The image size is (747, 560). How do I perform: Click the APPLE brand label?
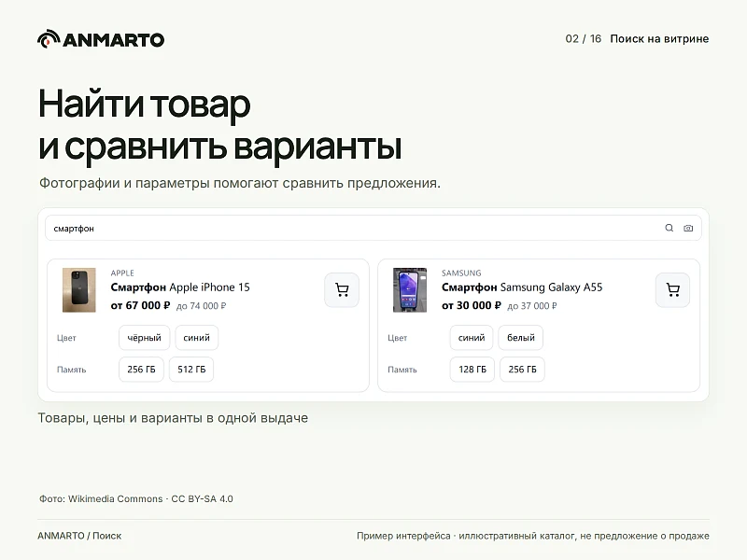(x=122, y=273)
